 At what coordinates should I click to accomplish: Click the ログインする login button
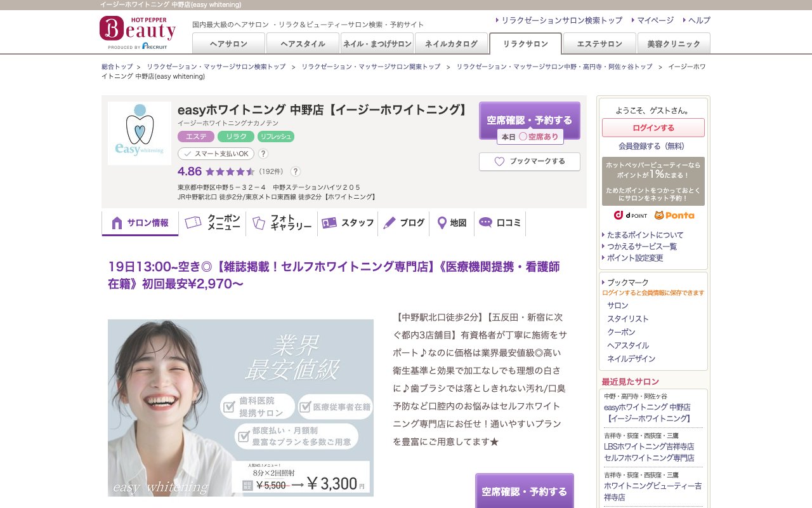coord(653,128)
